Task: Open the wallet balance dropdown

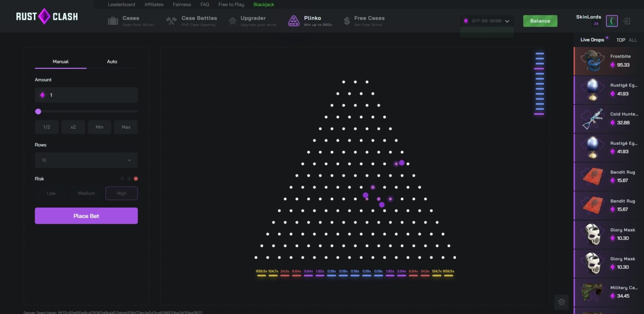Action: click(x=487, y=21)
